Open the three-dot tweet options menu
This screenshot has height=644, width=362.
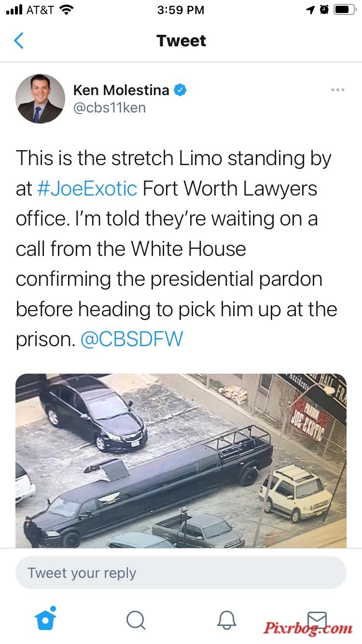point(338,90)
